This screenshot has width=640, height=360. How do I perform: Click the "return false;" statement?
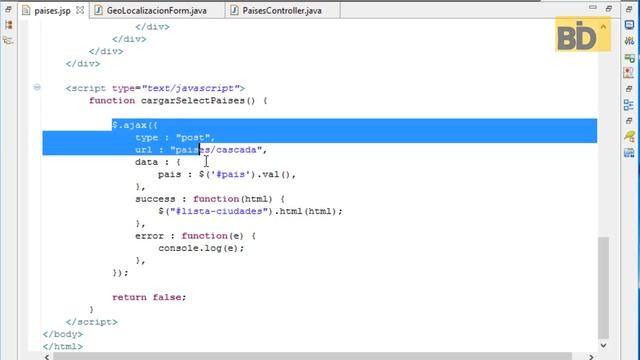149,297
